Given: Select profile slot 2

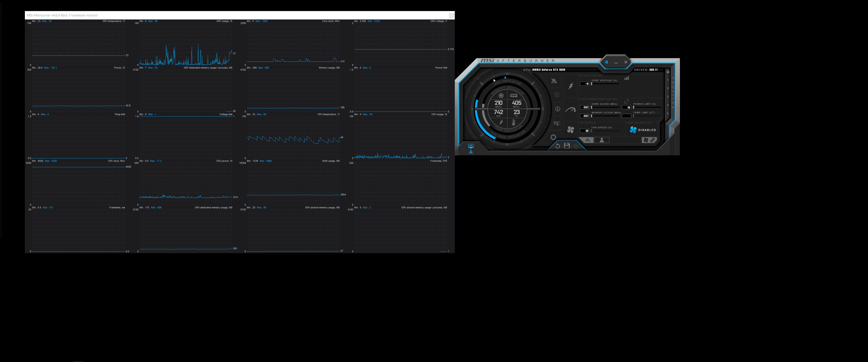Looking at the screenshot, I should tap(668, 88).
